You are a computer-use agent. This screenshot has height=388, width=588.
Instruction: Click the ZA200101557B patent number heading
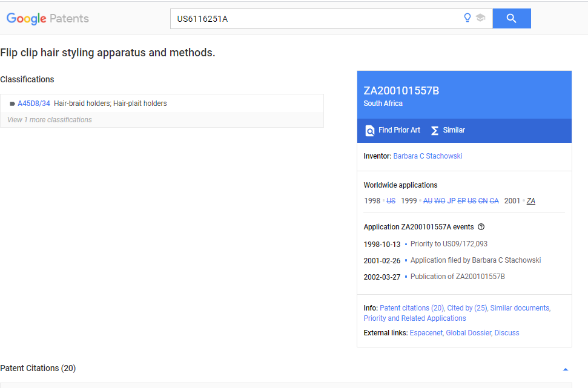(x=401, y=91)
